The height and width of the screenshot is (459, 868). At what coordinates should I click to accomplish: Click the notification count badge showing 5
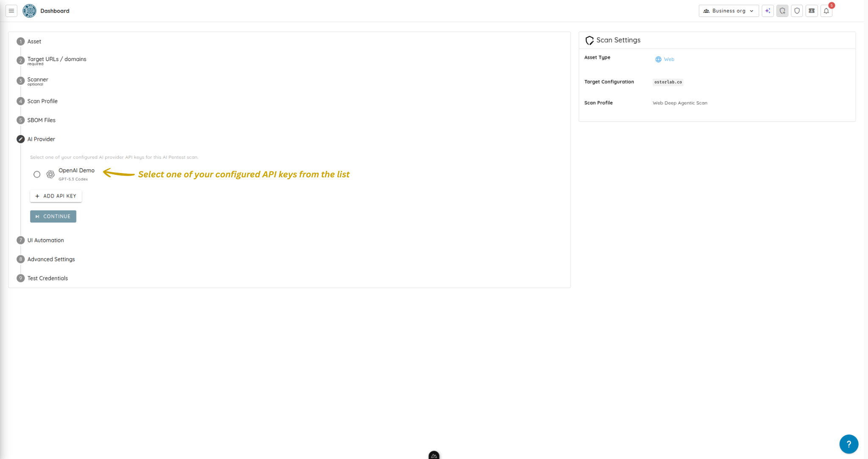[831, 6]
